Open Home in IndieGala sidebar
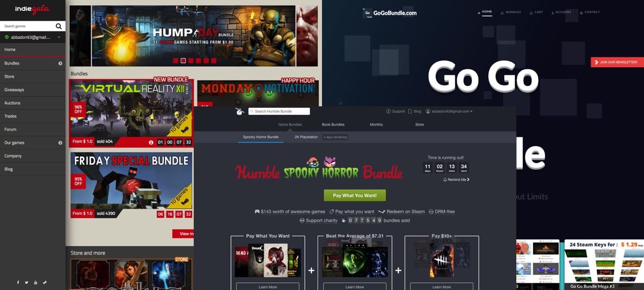The height and width of the screenshot is (290, 644). click(33, 49)
